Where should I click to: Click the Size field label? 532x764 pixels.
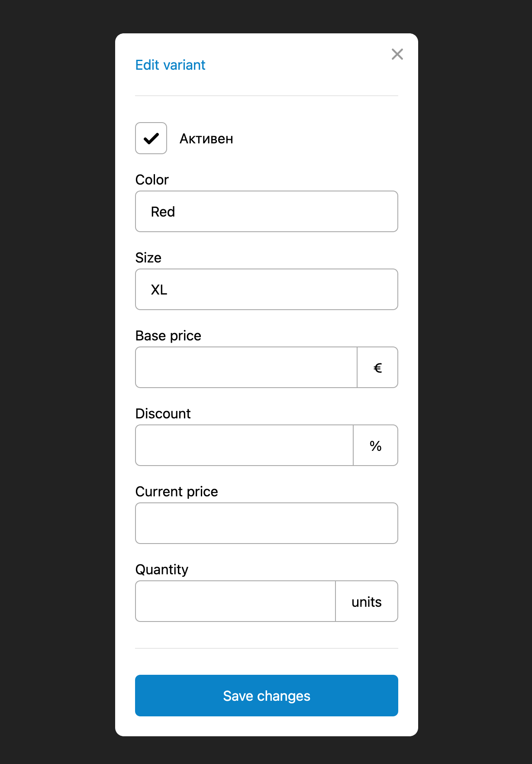click(148, 258)
